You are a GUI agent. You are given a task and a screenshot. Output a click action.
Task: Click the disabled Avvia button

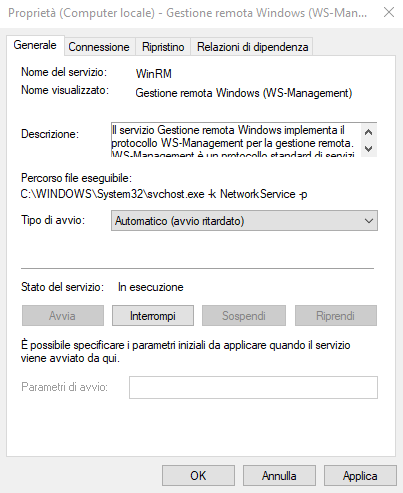[63, 316]
